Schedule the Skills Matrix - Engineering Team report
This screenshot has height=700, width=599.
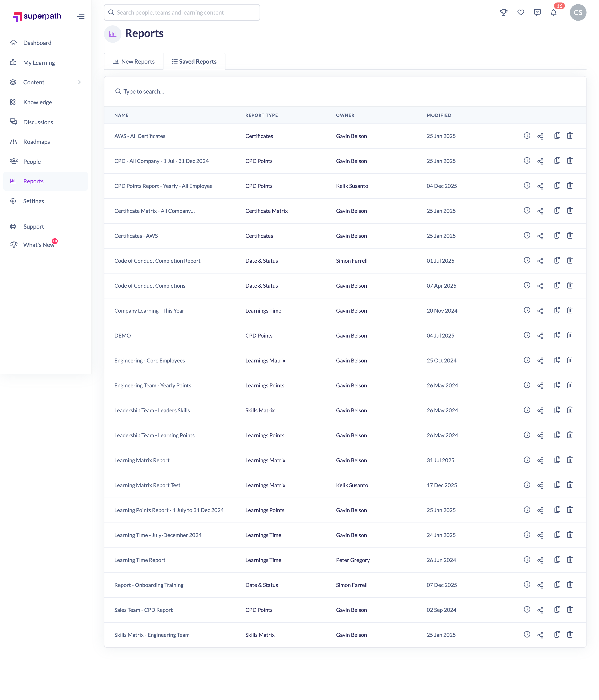click(527, 634)
